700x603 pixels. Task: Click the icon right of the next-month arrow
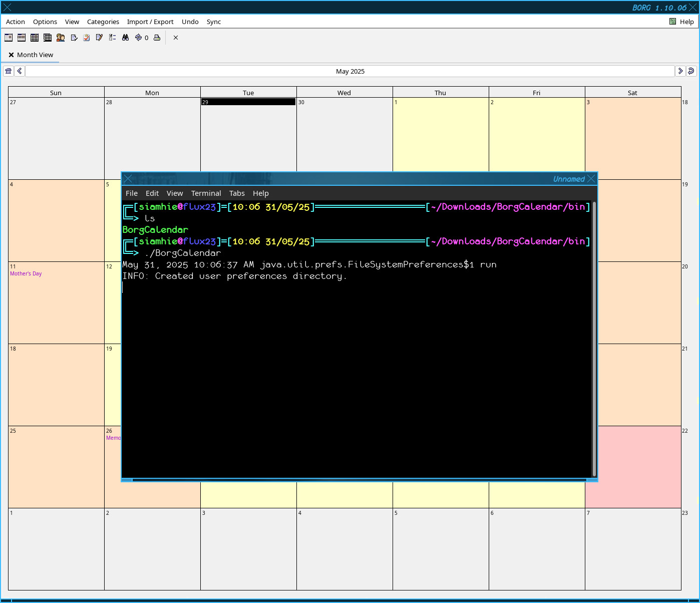(x=691, y=71)
